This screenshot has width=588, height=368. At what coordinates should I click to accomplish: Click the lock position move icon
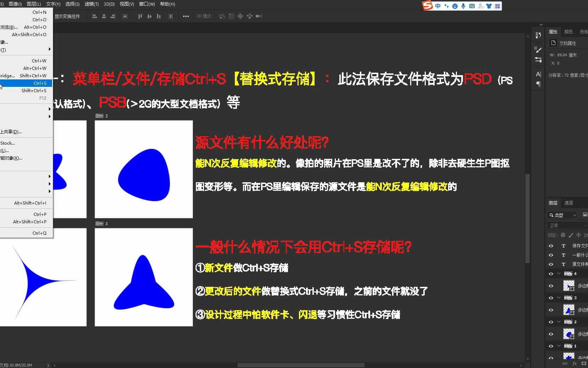pos(578,235)
